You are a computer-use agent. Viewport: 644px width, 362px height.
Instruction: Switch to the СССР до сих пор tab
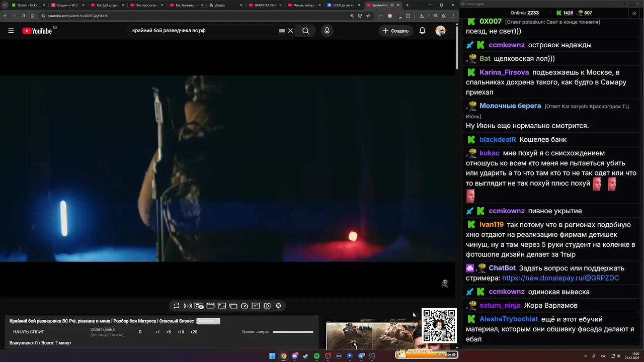(x=343, y=5)
